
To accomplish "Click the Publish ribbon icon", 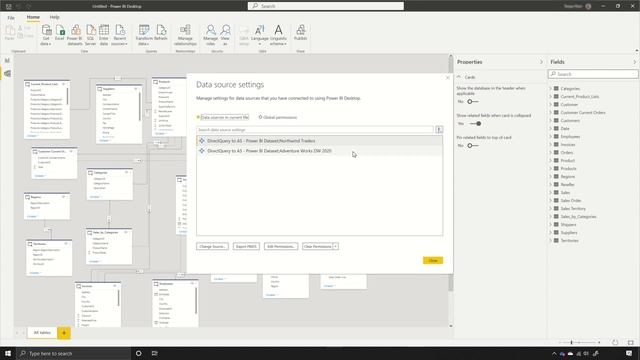I will 300,33.
